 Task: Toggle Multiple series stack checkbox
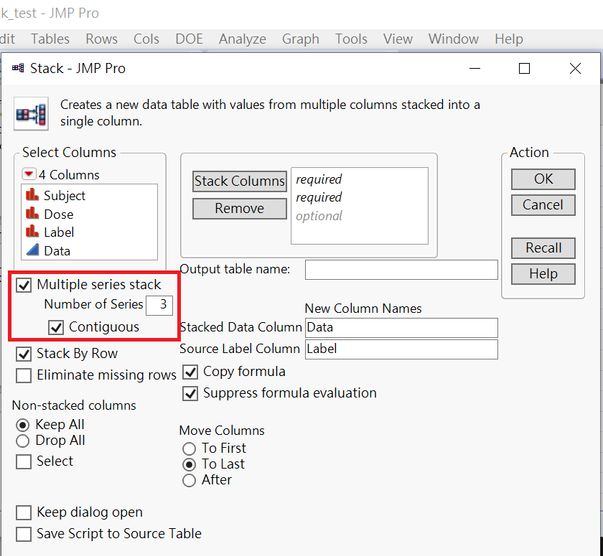pyautogui.click(x=24, y=285)
